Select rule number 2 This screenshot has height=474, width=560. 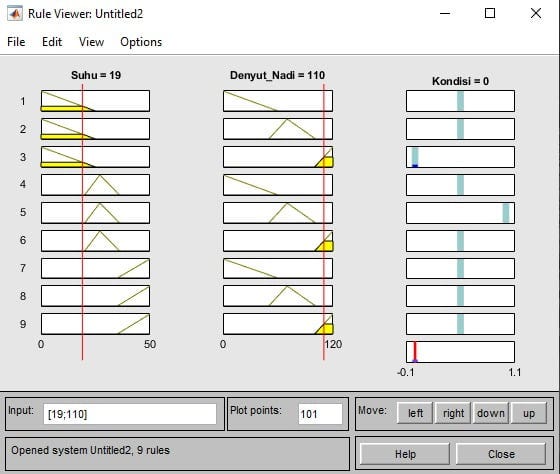(23, 129)
